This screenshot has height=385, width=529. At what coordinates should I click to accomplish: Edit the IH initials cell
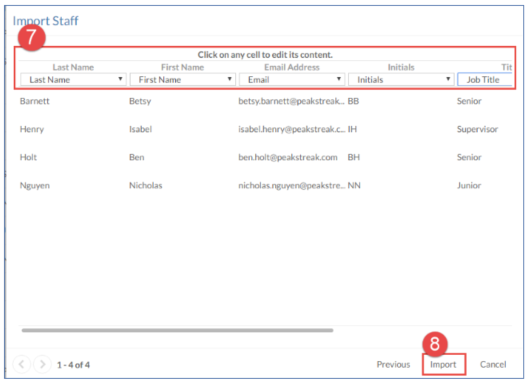[352, 129]
